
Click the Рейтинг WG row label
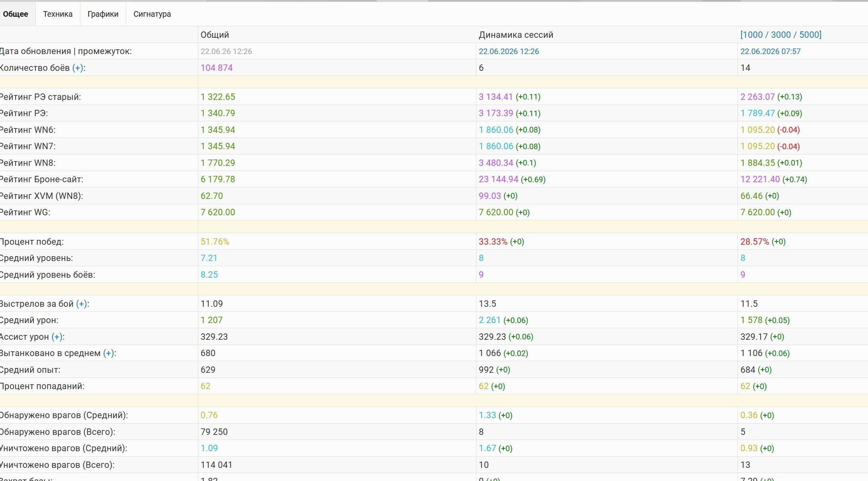pos(25,212)
